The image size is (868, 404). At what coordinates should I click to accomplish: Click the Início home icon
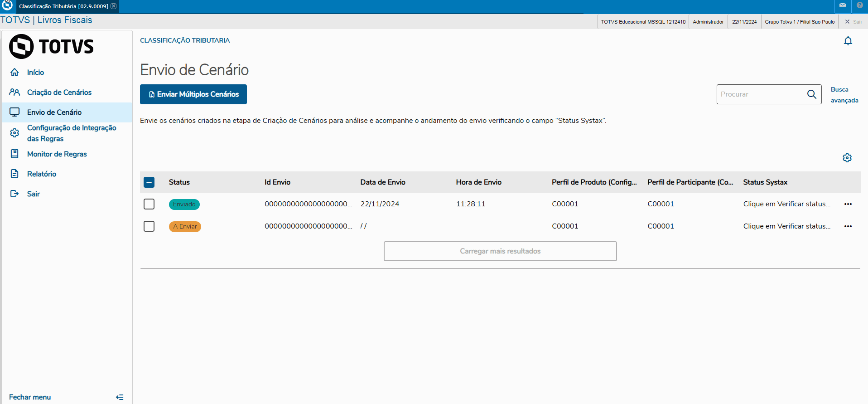(x=14, y=73)
